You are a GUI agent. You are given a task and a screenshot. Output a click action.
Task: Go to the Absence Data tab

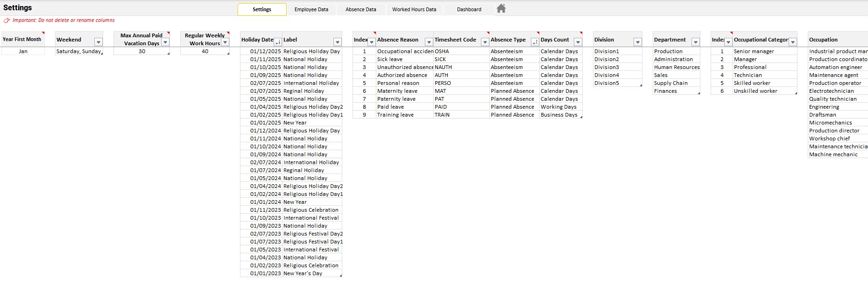tap(360, 9)
